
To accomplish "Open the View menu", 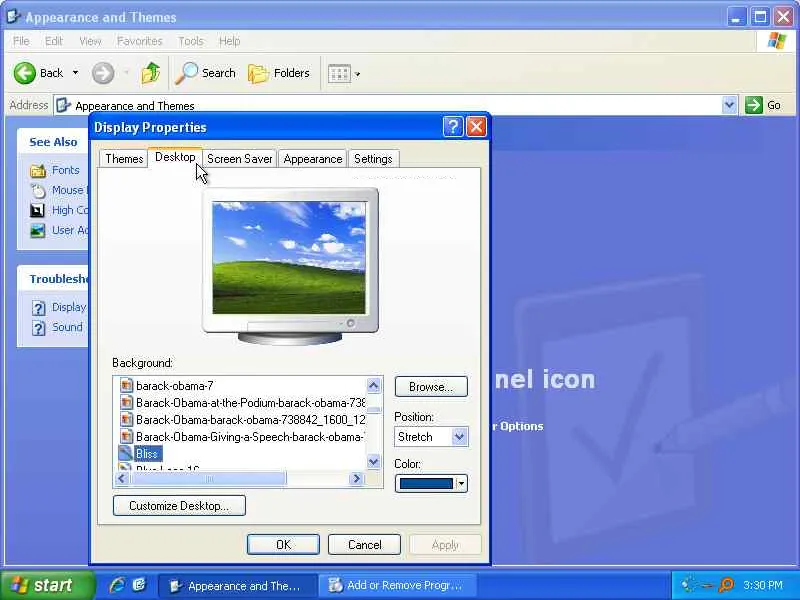I will 90,41.
